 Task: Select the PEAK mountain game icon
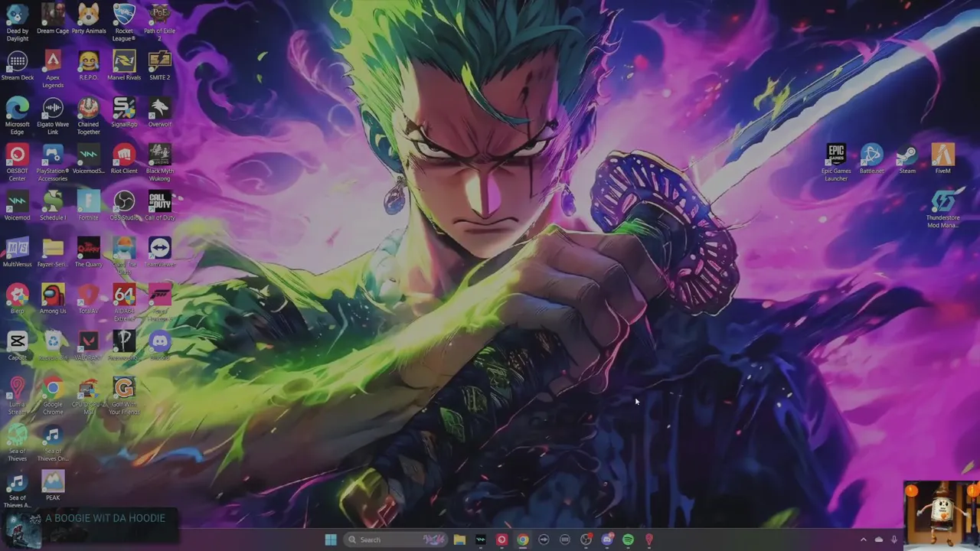click(x=53, y=481)
